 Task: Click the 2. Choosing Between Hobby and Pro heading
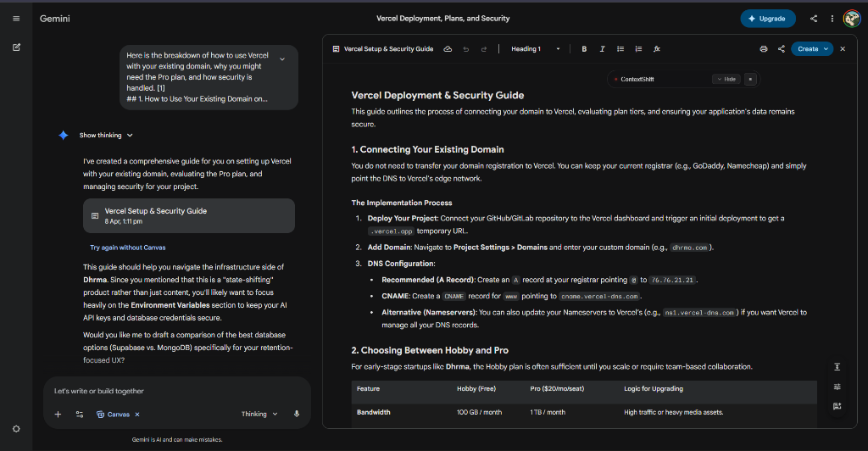(430, 350)
